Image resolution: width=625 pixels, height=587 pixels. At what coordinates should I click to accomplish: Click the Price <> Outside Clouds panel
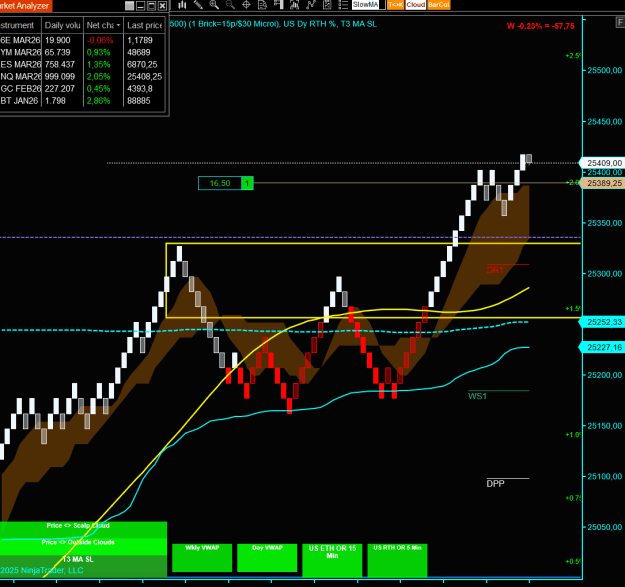(x=83, y=546)
